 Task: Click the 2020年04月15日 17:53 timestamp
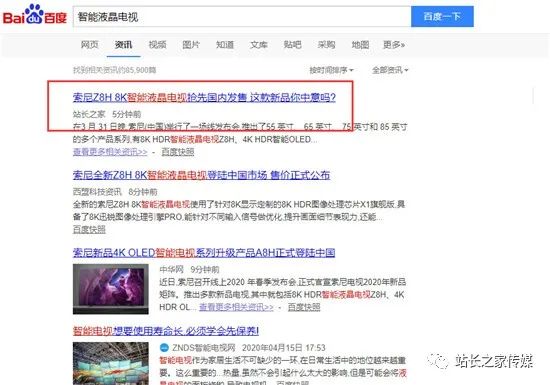point(284,347)
